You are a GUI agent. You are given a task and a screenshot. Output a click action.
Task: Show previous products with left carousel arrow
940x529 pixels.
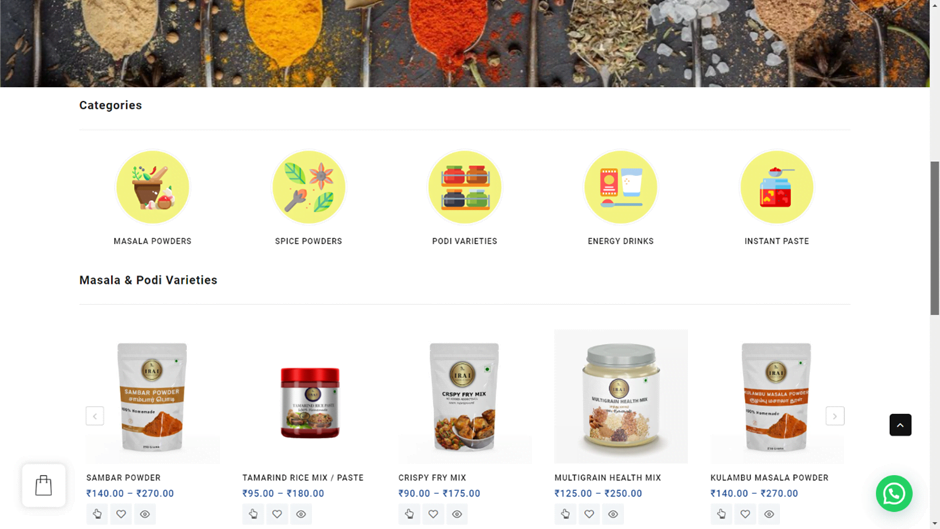pos(95,416)
